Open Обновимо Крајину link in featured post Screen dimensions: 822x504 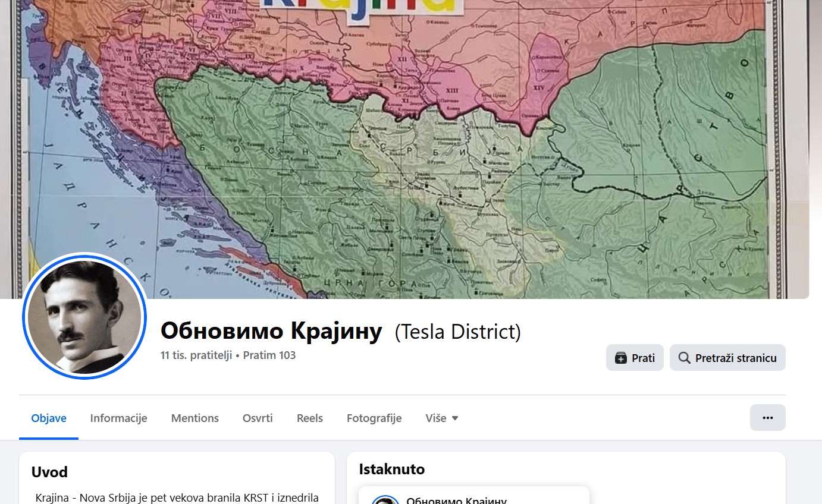[456, 500]
